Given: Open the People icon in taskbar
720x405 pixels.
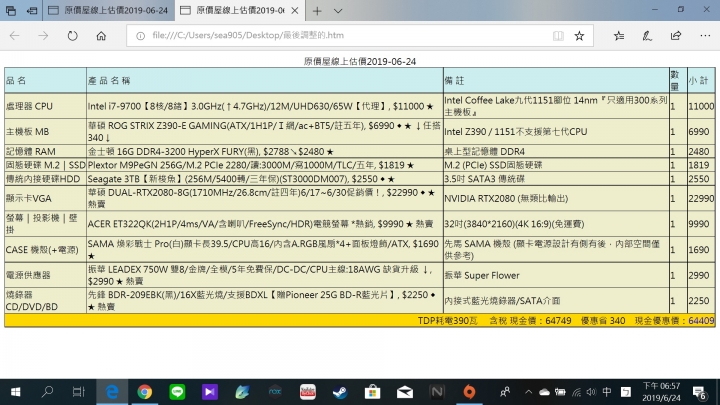Looking at the screenshot, I should click(x=505, y=392).
